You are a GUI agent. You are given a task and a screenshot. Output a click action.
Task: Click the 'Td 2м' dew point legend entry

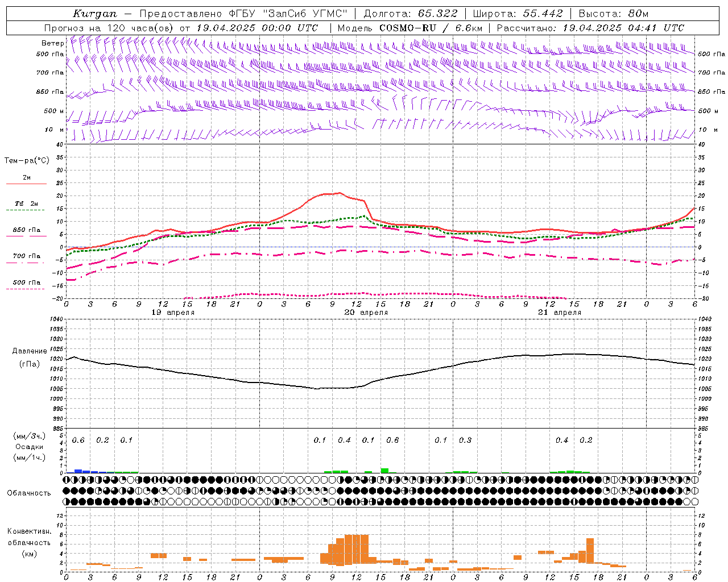(x=27, y=203)
